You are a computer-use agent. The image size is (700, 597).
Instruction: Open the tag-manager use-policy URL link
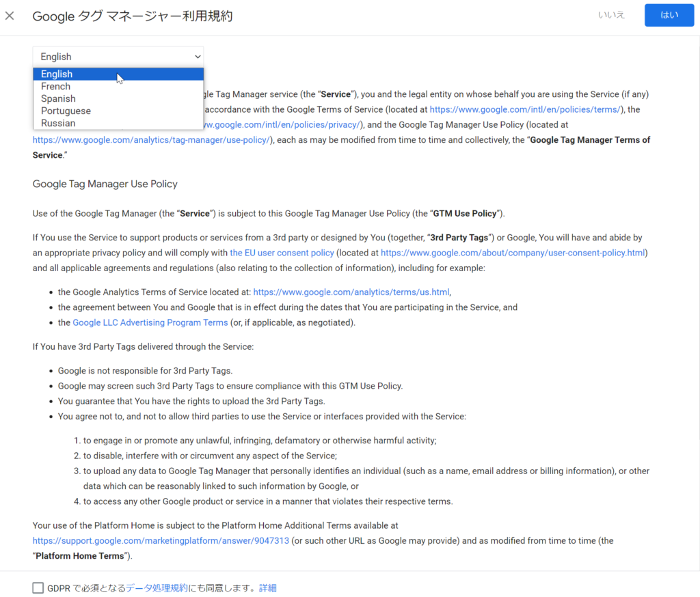point(152,140)
